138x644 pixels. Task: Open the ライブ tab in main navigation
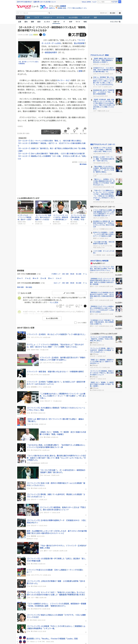[37, 17]
